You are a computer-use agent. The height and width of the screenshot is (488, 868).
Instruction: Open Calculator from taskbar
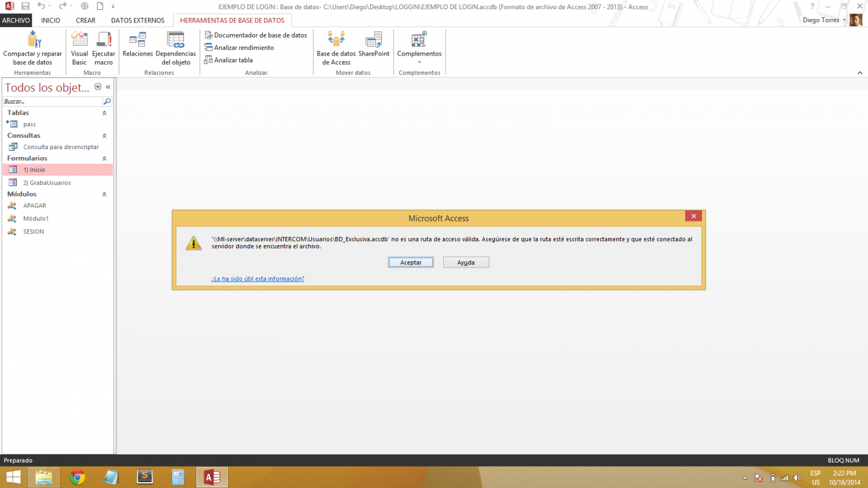(x=178, y=477)
